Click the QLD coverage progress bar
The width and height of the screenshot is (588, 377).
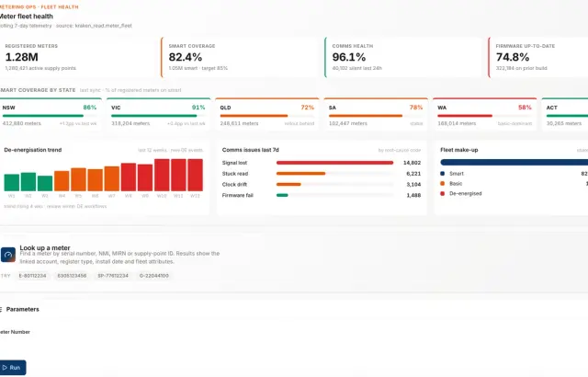point(267,116)
